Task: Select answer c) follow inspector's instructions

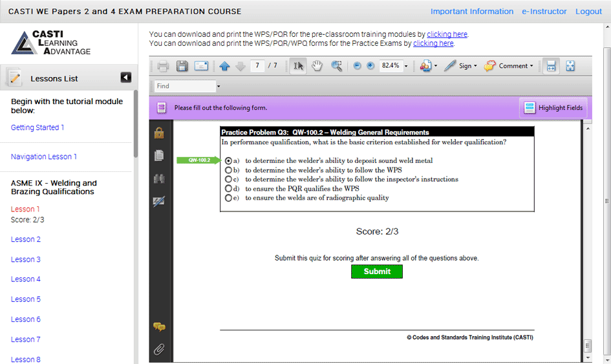Action: pos(228,179)
